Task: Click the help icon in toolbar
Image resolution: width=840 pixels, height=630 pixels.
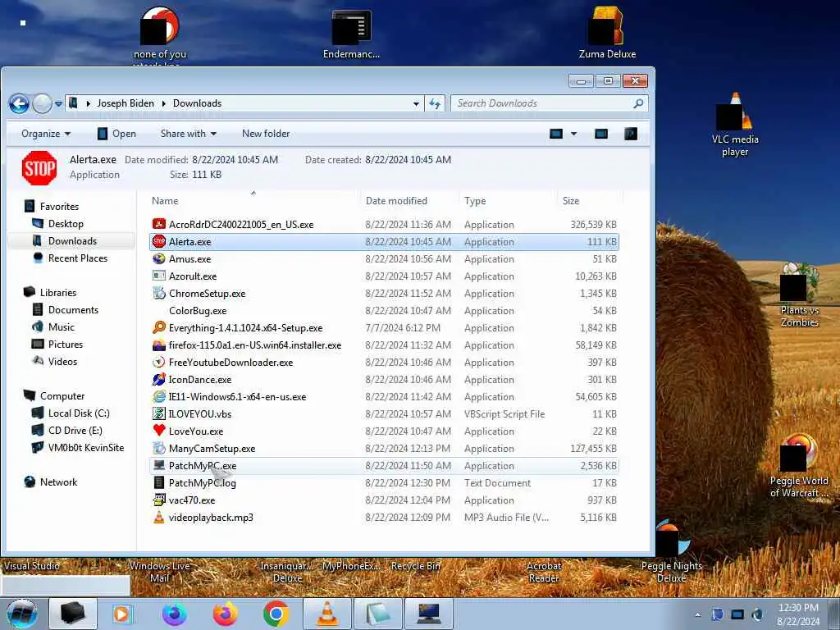Action: point(631,134)
